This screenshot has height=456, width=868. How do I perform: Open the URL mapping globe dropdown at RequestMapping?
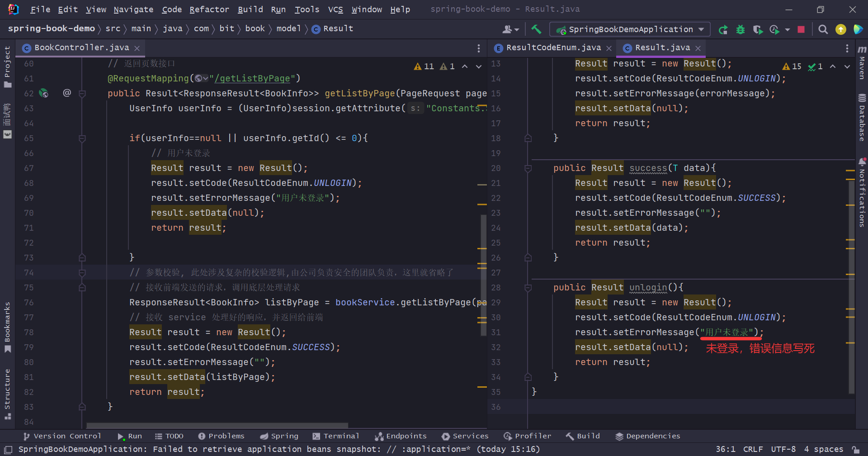tap(202, 78)
